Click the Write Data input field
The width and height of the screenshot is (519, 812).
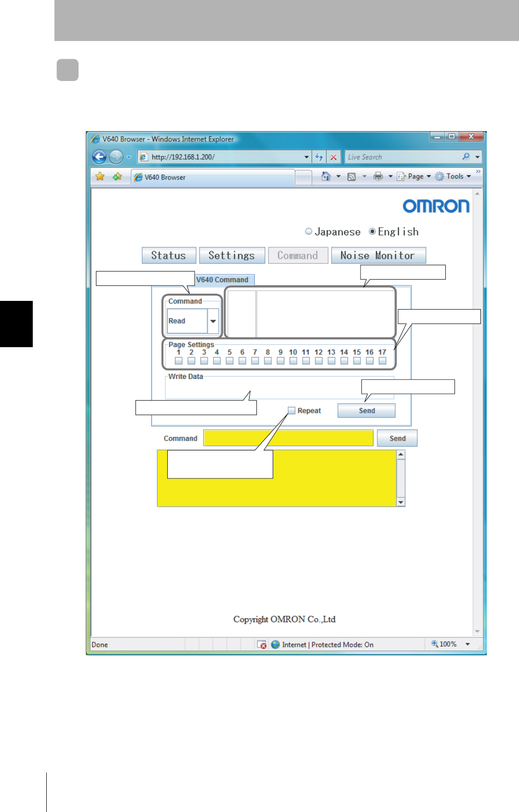coord(279,388)
